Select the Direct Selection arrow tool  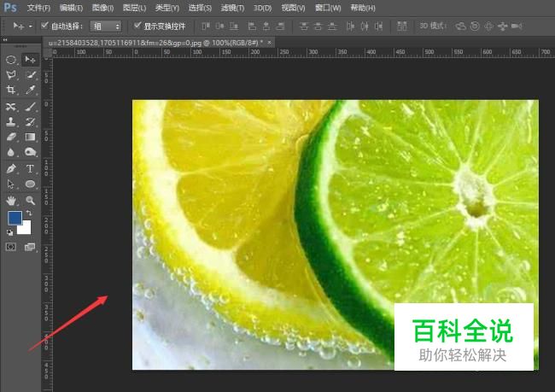point(10,184)
